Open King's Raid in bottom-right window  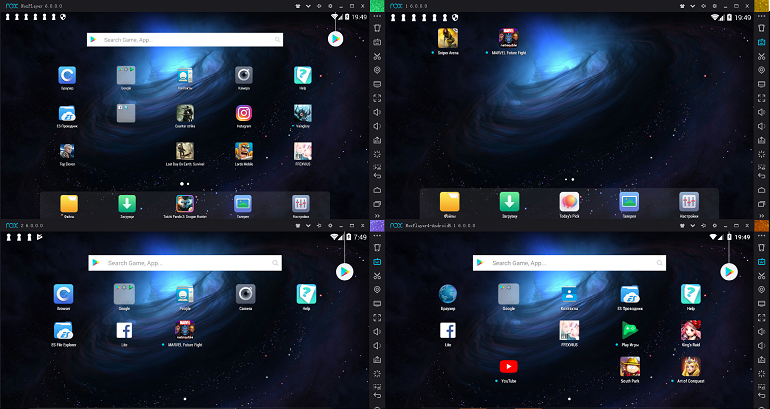click(690, 330)
